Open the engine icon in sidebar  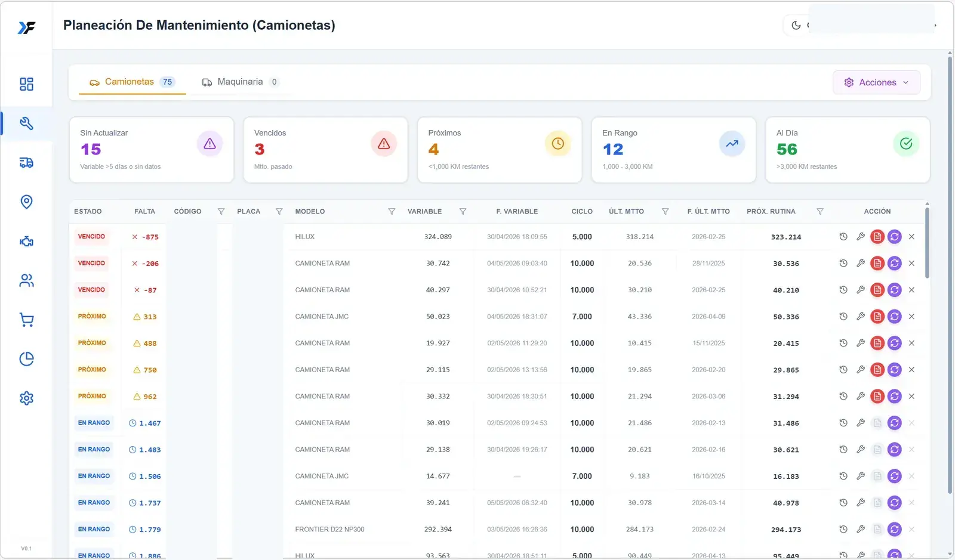26,242
